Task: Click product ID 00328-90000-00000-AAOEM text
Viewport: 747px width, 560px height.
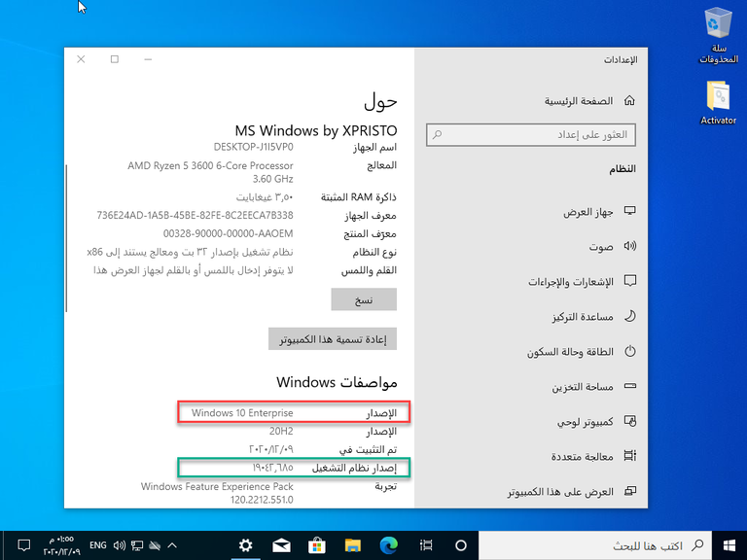Action: (229, 233)
